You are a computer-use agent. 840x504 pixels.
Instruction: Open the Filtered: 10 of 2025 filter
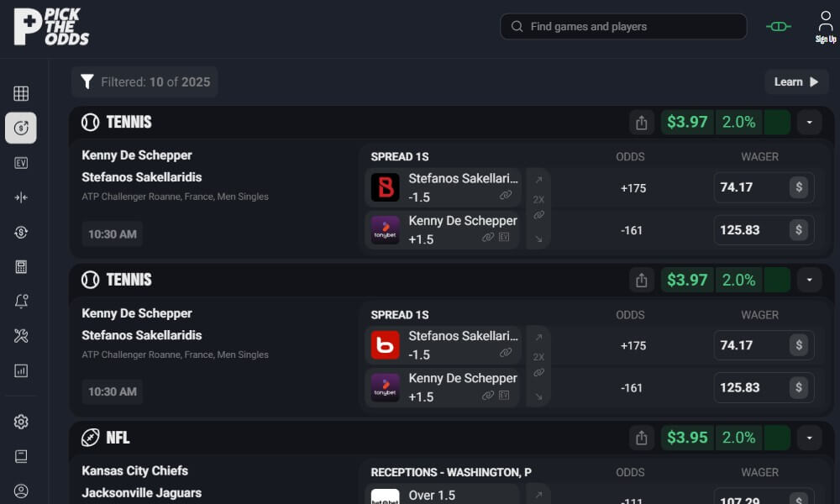coord(144,82)
